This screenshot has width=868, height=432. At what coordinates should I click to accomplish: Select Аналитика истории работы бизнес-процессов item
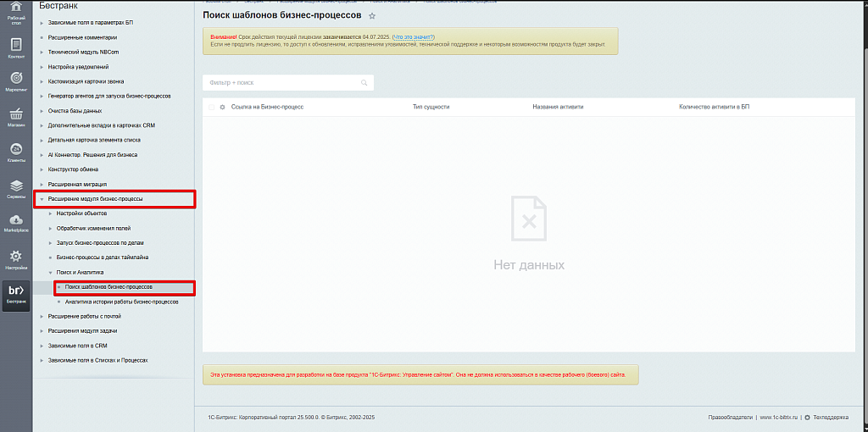(x=121, y=302)
